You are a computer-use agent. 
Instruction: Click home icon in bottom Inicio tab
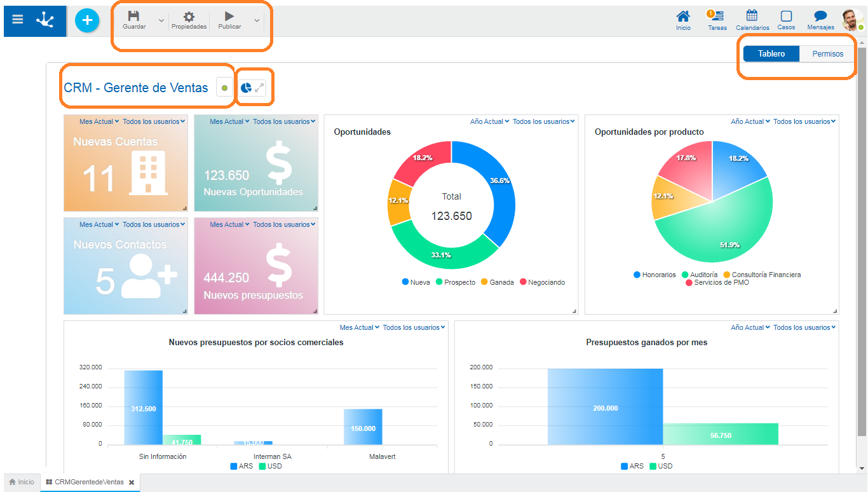point(12,482)
